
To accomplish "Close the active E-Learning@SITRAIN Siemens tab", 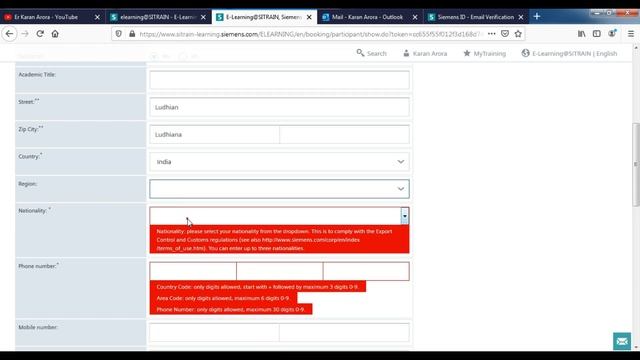I will coord(309,17).
